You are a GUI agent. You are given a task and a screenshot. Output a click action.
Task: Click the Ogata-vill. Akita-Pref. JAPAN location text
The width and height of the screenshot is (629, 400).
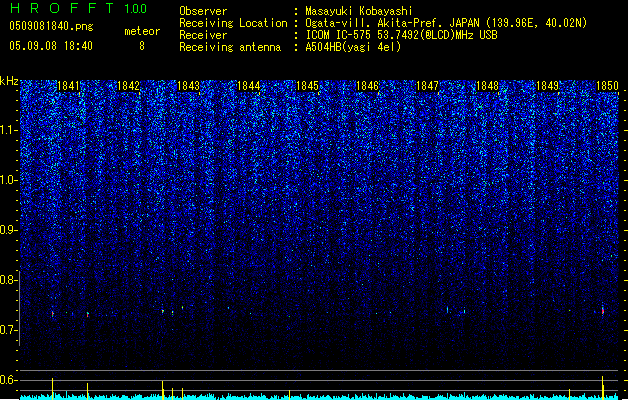point(446,23)
